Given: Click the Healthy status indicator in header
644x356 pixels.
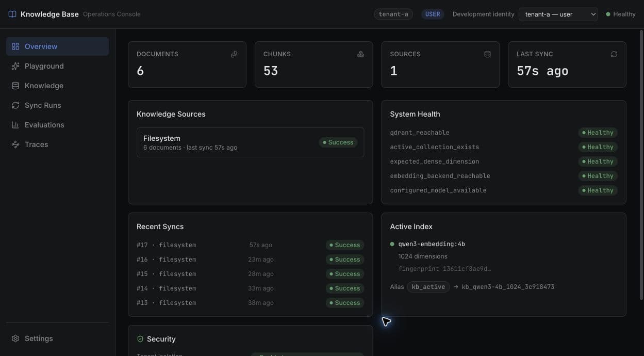Looking at the screenshot, I should pos(621,14).
